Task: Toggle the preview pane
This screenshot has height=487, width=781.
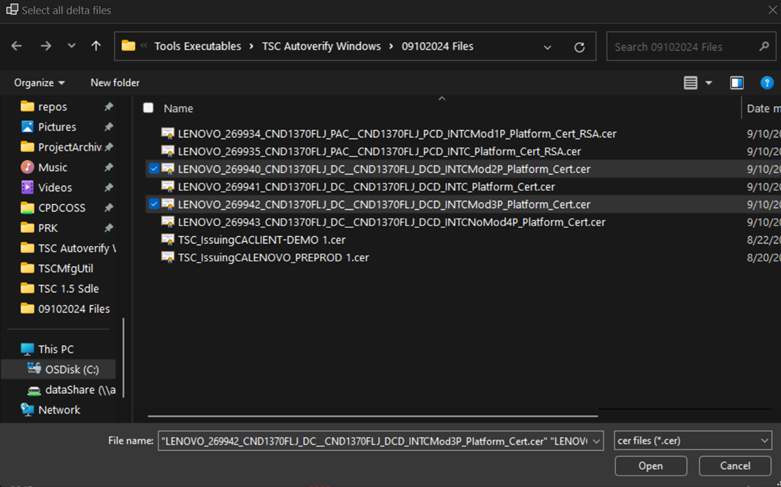Action: 737,83
